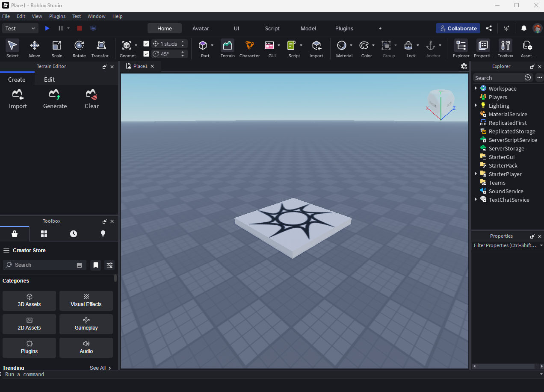
Task: Choose the Rotate tool
Action: click(79, 49)
